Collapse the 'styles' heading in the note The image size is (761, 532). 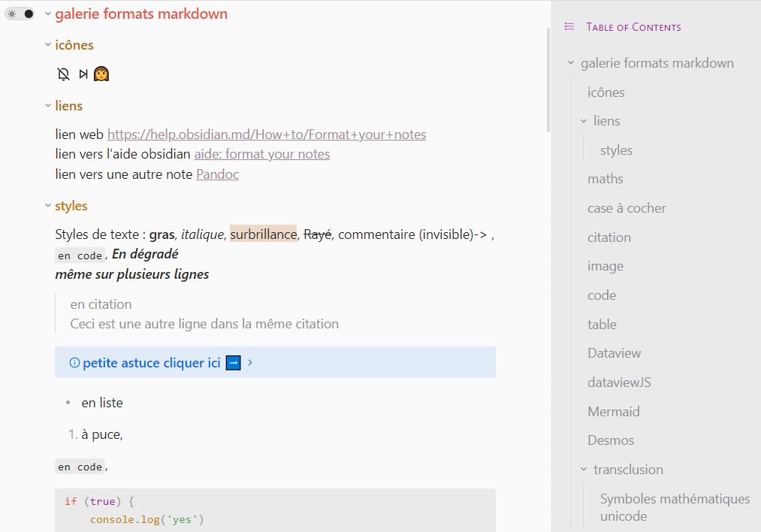tap(47, 205)
